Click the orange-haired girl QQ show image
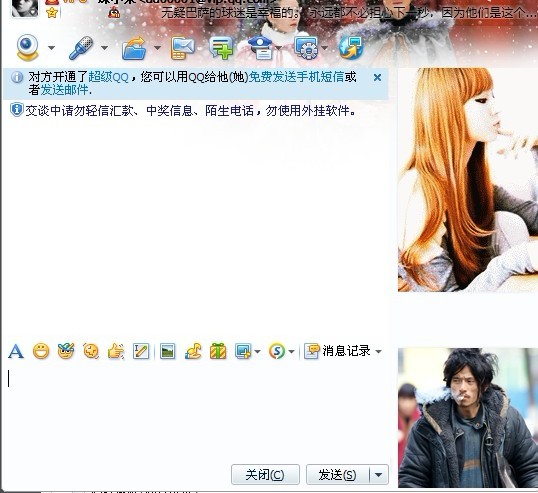 coord(468,180)
